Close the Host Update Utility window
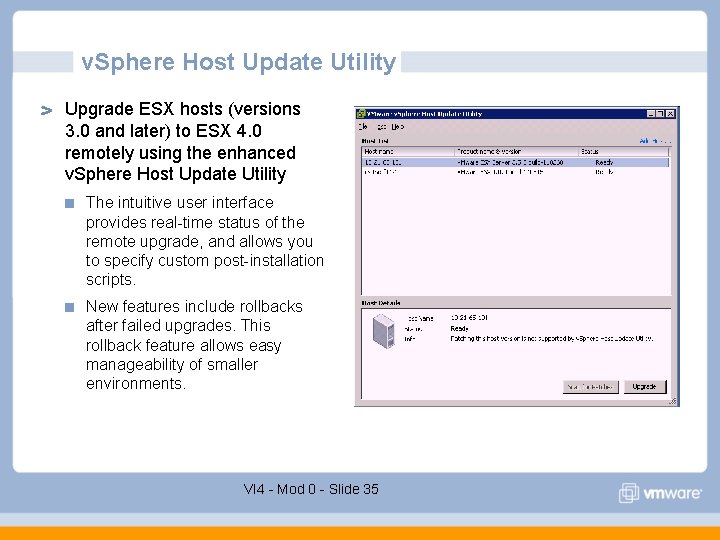This screenshot has height=540, width=720. (670, 113)
